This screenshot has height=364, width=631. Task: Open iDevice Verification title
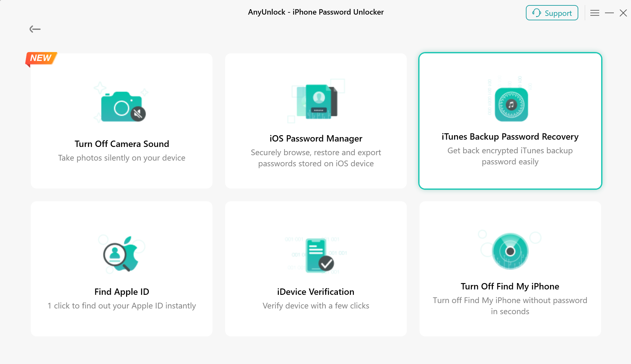[x=316, y=292]
